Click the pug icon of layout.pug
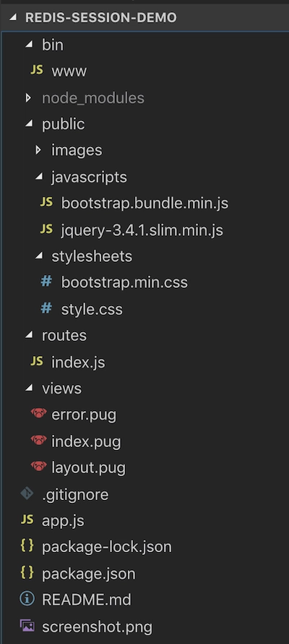 pyautogui.click(x=38, y=467)
